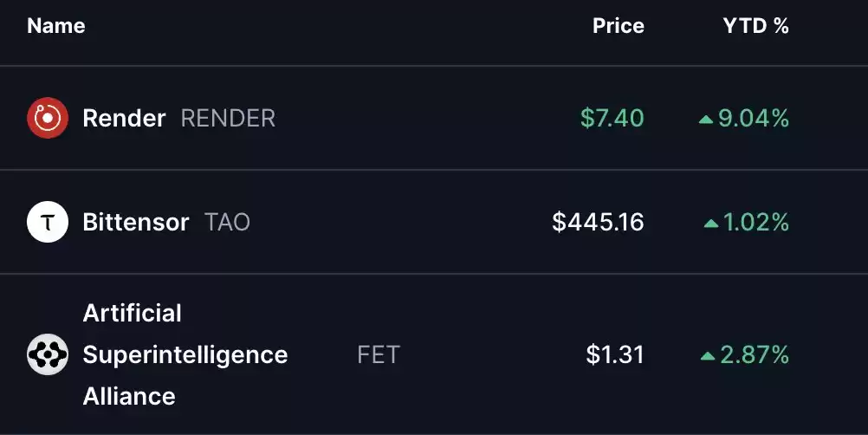Open Artificial Superintelligence Alliance asset page
Image resolution: width=868 pixels, height=435 pixels.
[185, 354]
